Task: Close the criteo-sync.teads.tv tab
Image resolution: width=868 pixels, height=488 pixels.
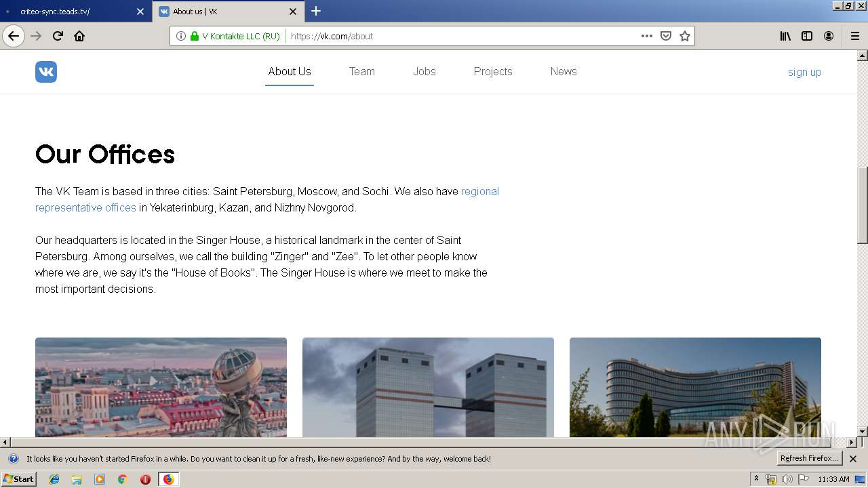Action: pos(140,12)
